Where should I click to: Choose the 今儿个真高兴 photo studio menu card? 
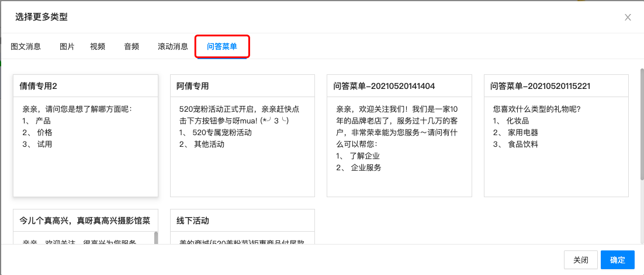pos(85,221)
